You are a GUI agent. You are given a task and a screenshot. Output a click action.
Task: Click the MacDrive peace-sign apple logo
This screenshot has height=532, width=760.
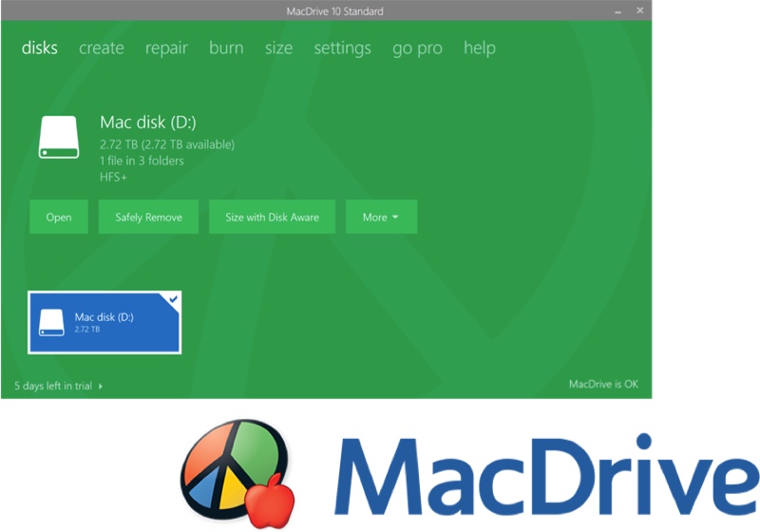(x=237, y=473)
